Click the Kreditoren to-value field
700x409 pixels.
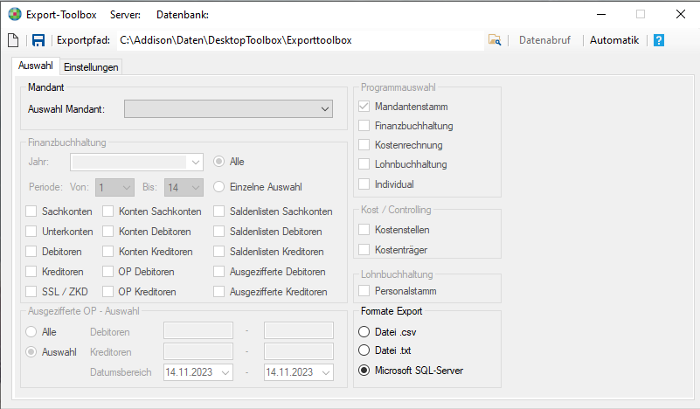(299, 351)
